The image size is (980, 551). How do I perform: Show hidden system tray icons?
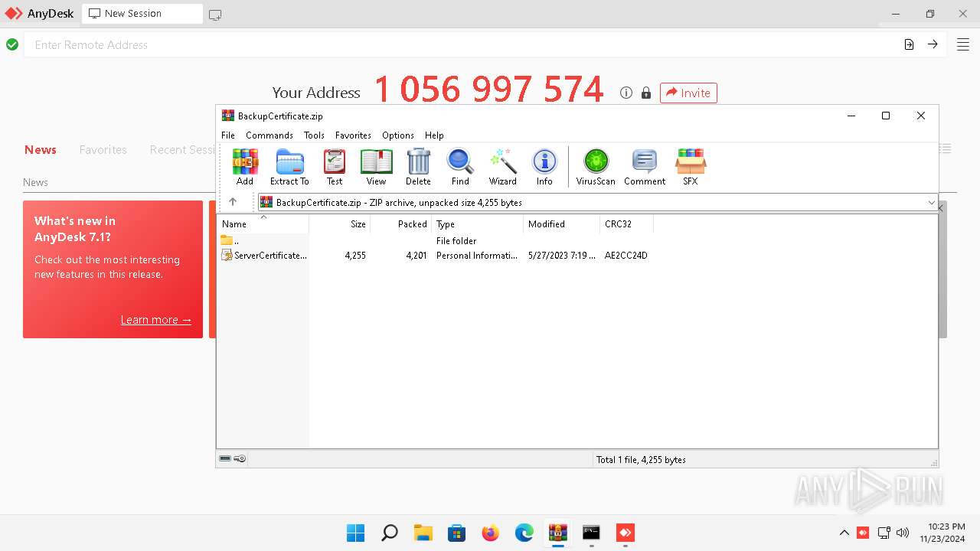[x=844, y=533]
